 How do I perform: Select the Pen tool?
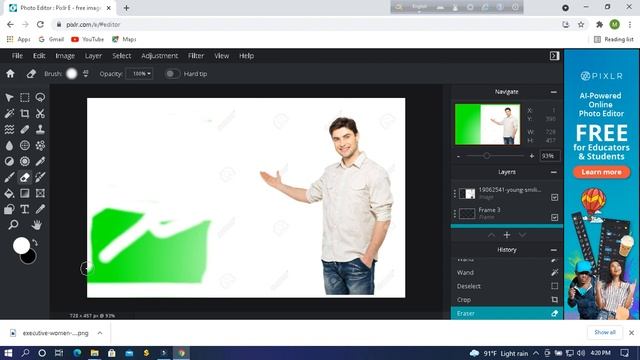[40, 161]
